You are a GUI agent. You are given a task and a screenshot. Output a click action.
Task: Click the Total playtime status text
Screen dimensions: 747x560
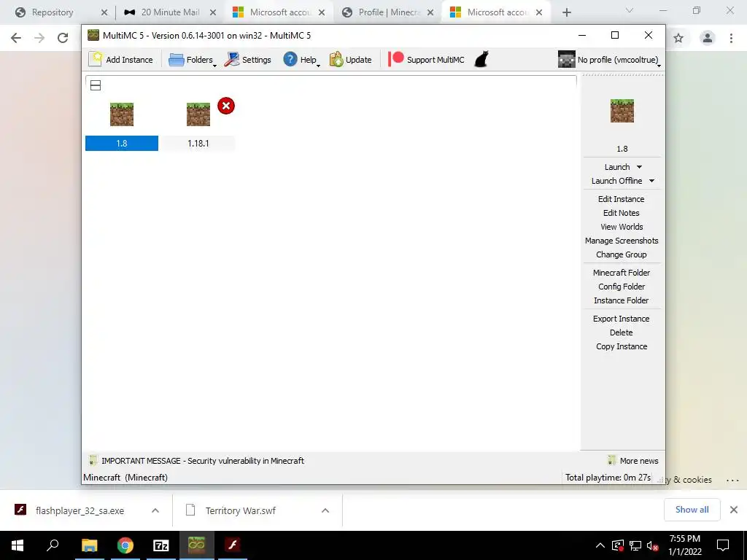click(x=608, y=477)
